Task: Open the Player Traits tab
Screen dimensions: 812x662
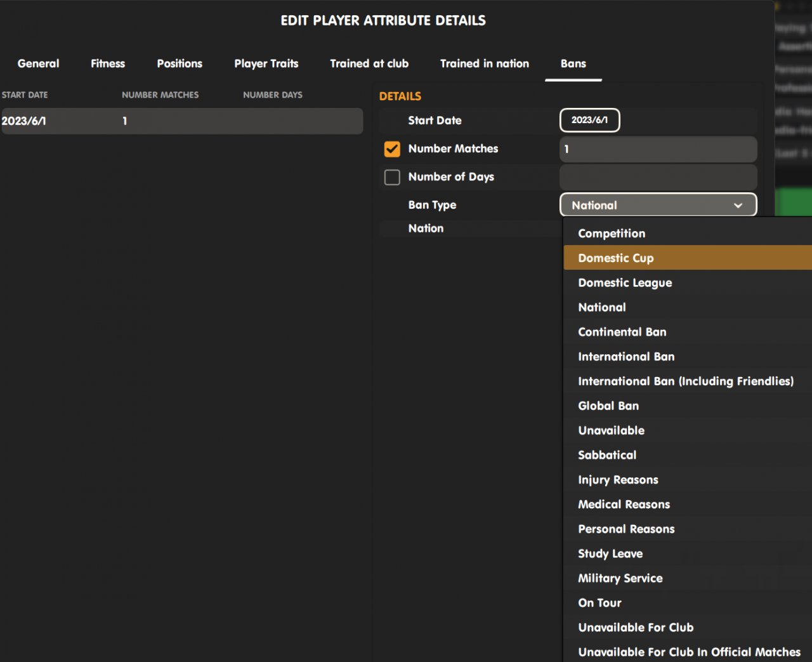Action: 266,63
